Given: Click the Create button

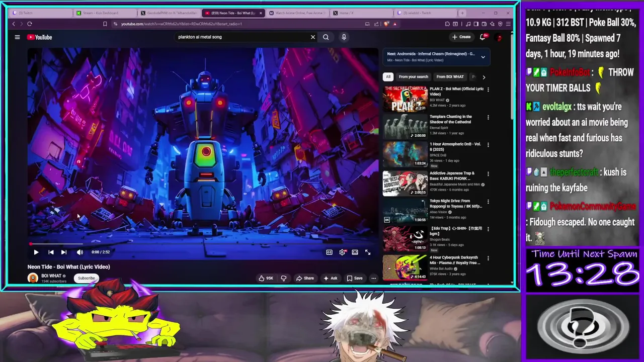Looking at the screenshot, I should (461, 37).
